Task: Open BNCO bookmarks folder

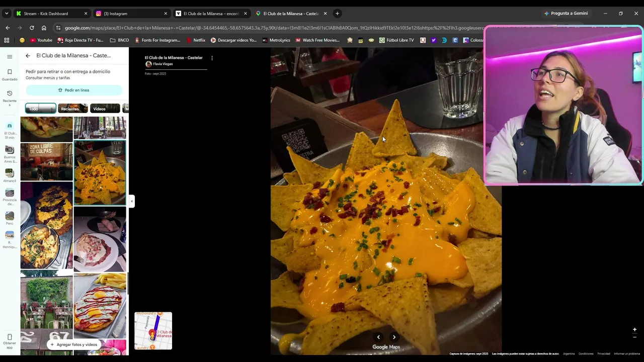Action: (x=119, y=40)
